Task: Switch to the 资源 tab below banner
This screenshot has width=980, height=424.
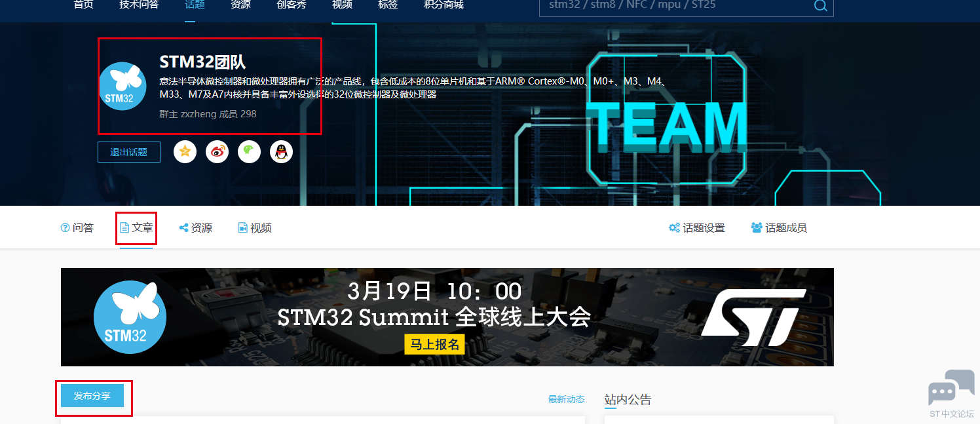Action: click(x=196, y=228)
